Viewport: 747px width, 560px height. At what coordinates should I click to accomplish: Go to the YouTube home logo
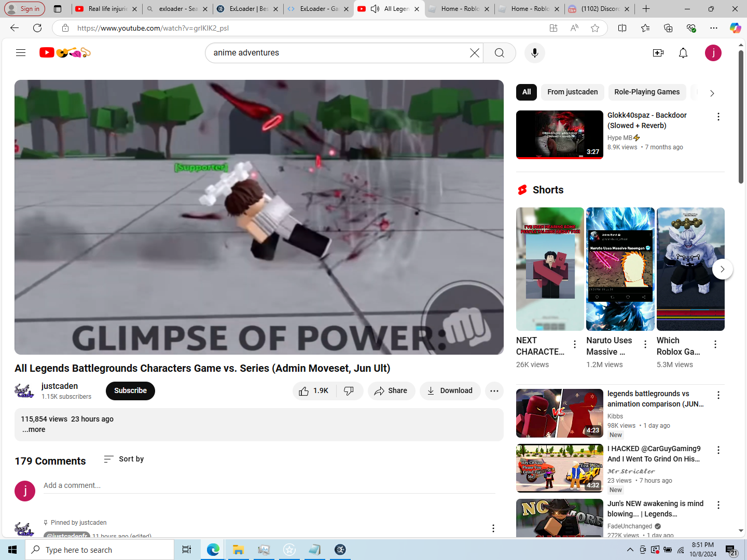click(x=65, y=52)
